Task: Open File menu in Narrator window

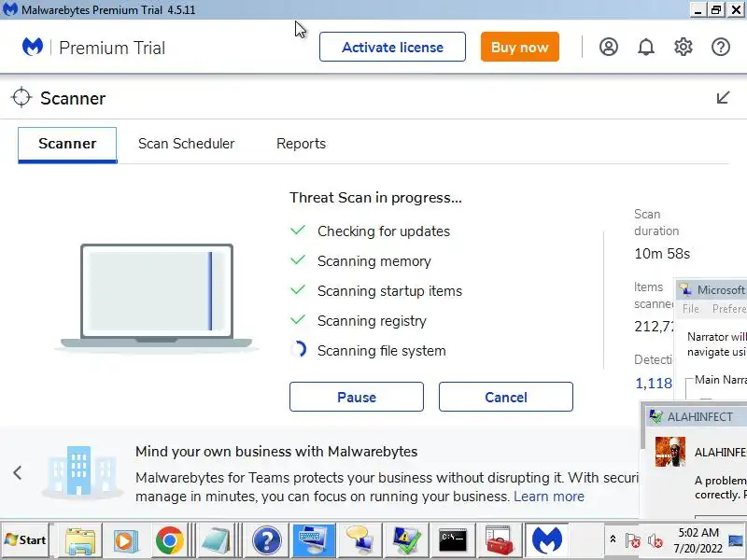Action: [x=691, y=309]
